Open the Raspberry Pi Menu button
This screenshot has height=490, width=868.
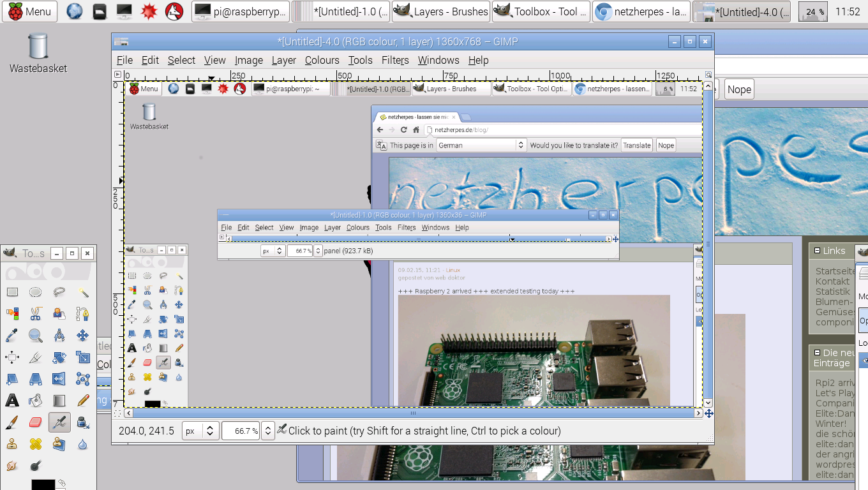click(30, 11)
